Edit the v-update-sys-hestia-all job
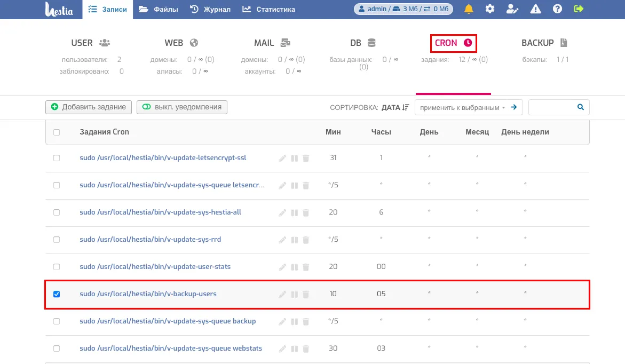The width and height of the screenshot is (625, 364). click(x=282, y=212)
